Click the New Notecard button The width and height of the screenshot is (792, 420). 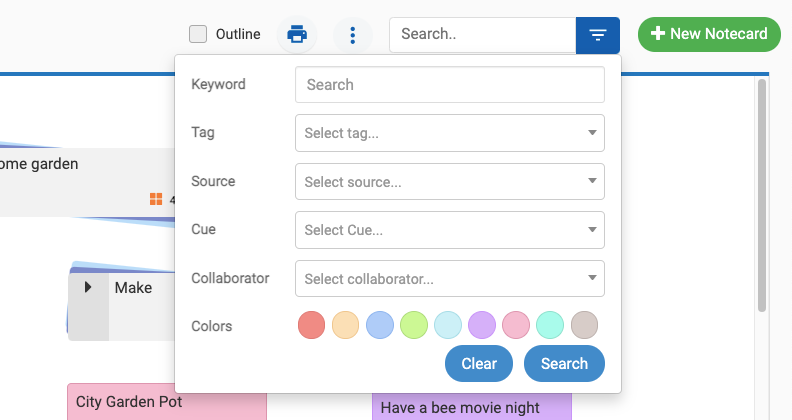pyautogui.click(x=709, y=34)
